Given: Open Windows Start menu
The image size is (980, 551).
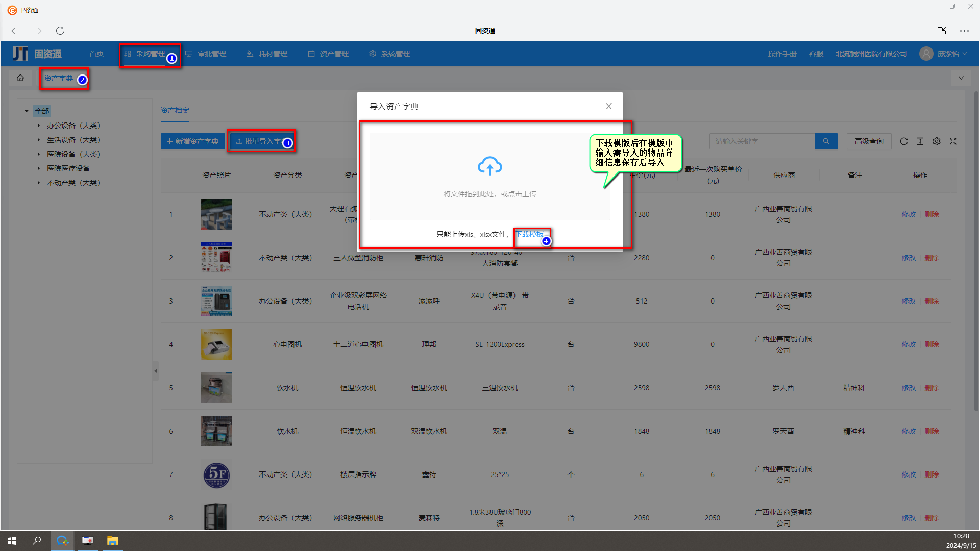Looking at the screenshot, I should (x=12, y=541).
